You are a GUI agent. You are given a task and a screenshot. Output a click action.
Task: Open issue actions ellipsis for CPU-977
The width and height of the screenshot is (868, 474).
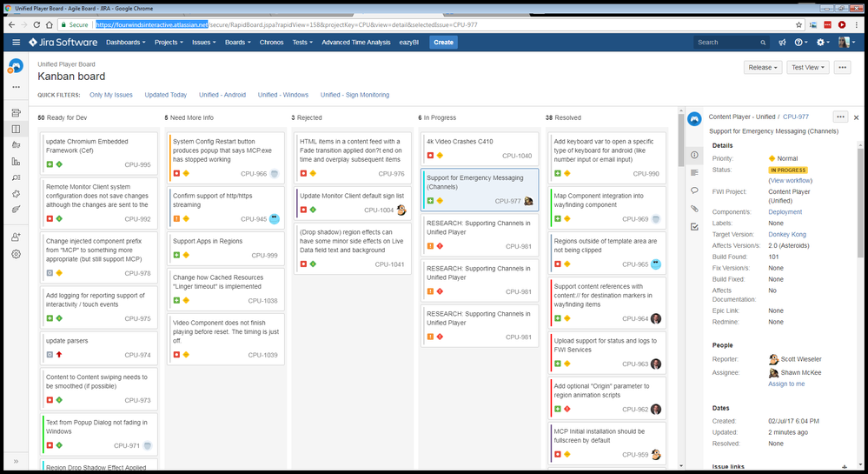(840, 117)
